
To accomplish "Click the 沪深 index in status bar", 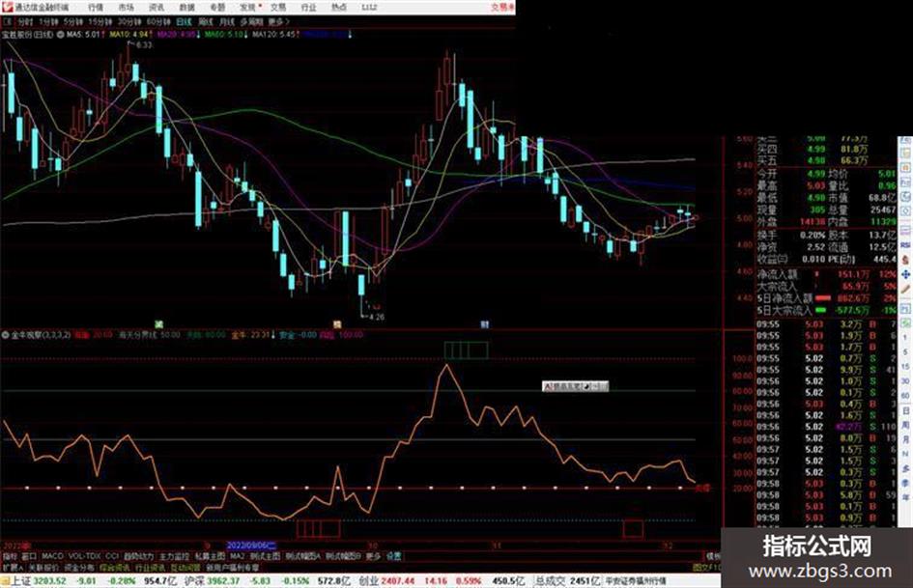I will (195, 581).
